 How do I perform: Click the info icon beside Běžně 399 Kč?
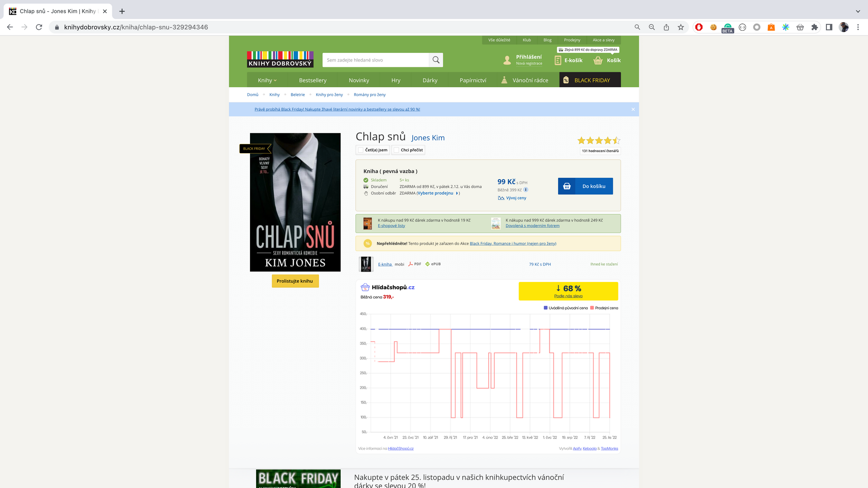[x=526, y=190]
